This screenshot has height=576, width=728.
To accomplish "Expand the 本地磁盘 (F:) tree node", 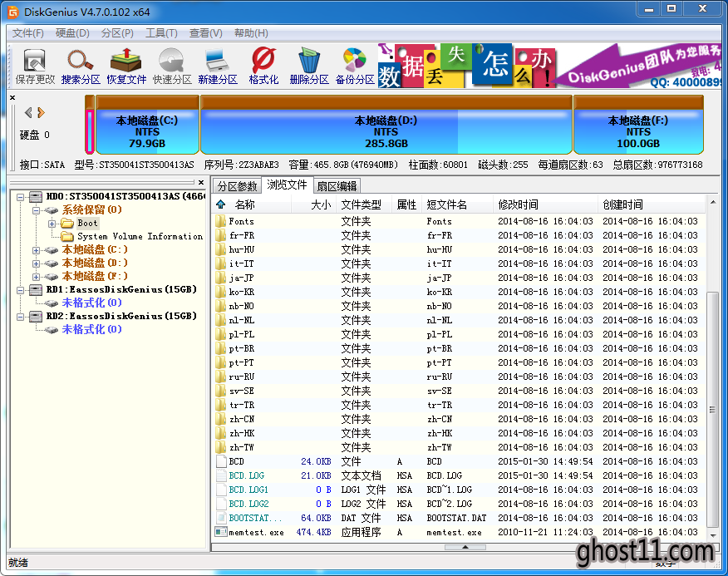I will point(37,277).
